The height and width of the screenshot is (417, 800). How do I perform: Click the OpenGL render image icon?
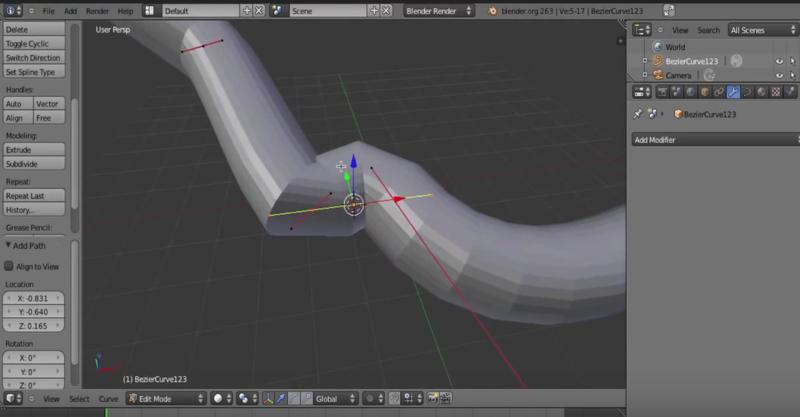(433, 399)
